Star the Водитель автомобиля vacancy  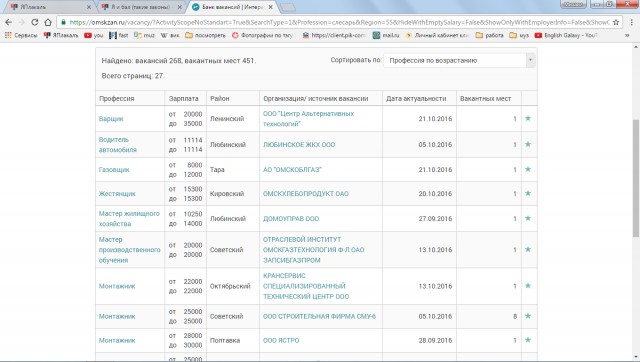528,144
